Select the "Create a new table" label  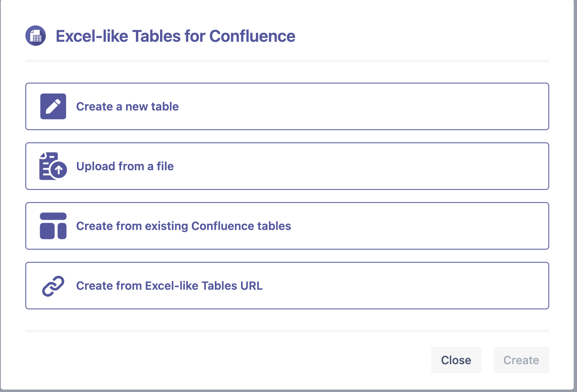[127, 107]
